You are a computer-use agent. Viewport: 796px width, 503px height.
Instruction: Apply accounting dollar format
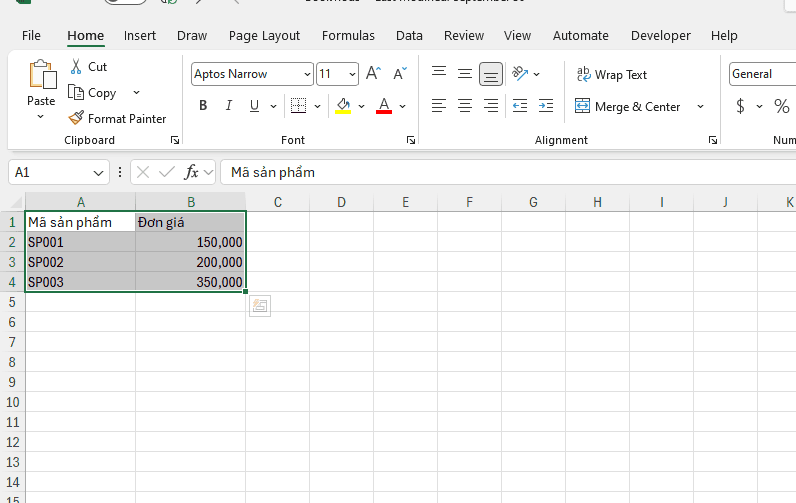point(741,106)
